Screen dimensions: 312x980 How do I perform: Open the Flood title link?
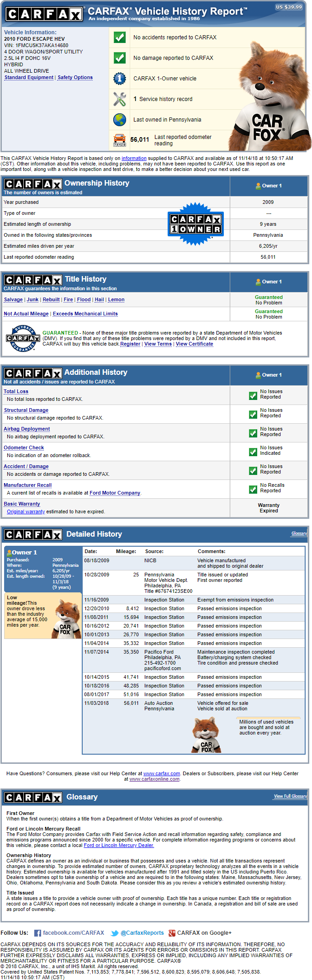click(84, 300)
